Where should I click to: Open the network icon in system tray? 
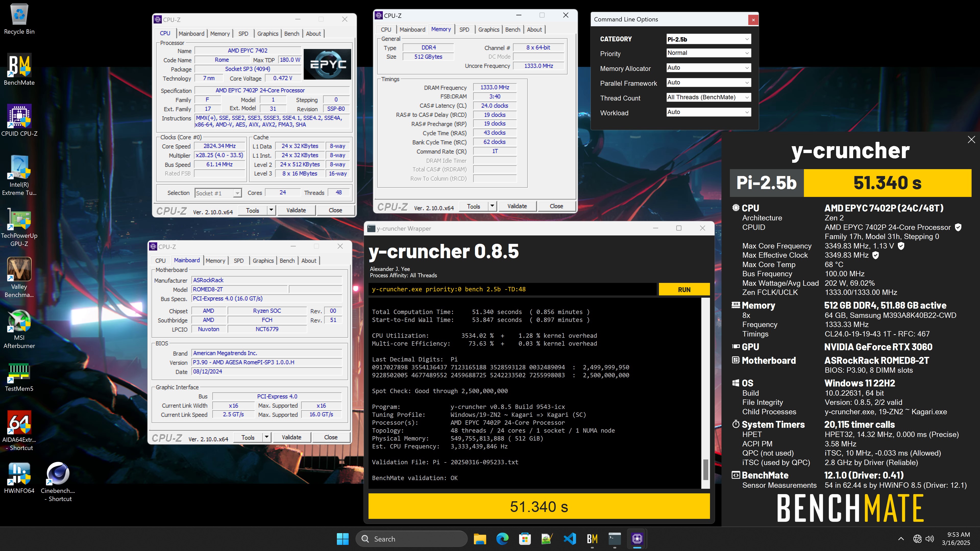pos(917,539)
